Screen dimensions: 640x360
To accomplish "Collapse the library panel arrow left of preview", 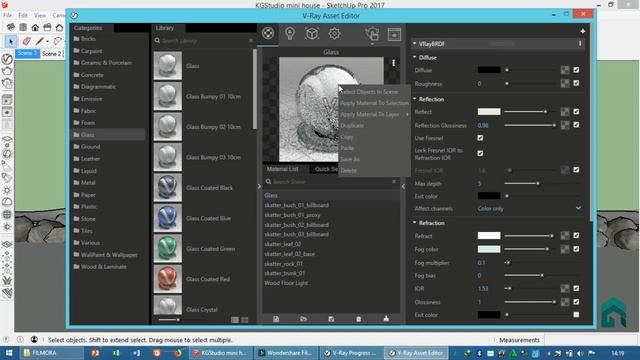I will pos(259,186).
